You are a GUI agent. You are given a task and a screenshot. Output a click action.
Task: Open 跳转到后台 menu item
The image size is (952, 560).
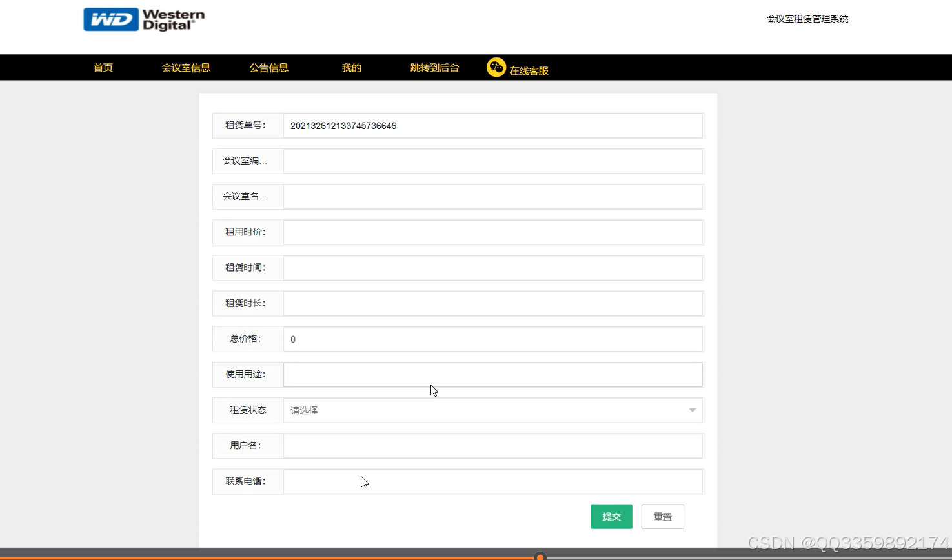point(434,68)
